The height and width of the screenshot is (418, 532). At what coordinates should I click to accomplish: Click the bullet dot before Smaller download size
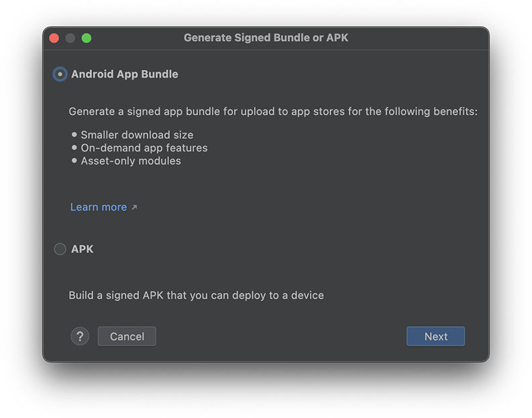(x=75, y=135)
